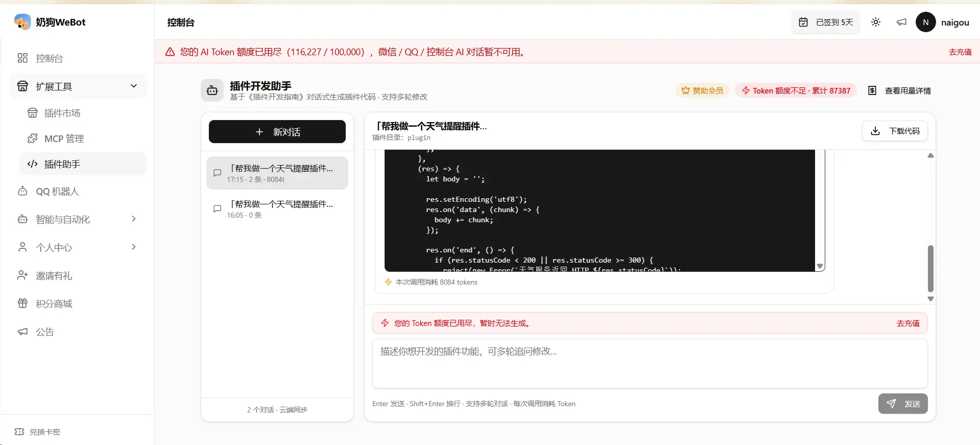
Task: Select the 16:05 weather plugin conversation
Action: [x=277, y=209]
